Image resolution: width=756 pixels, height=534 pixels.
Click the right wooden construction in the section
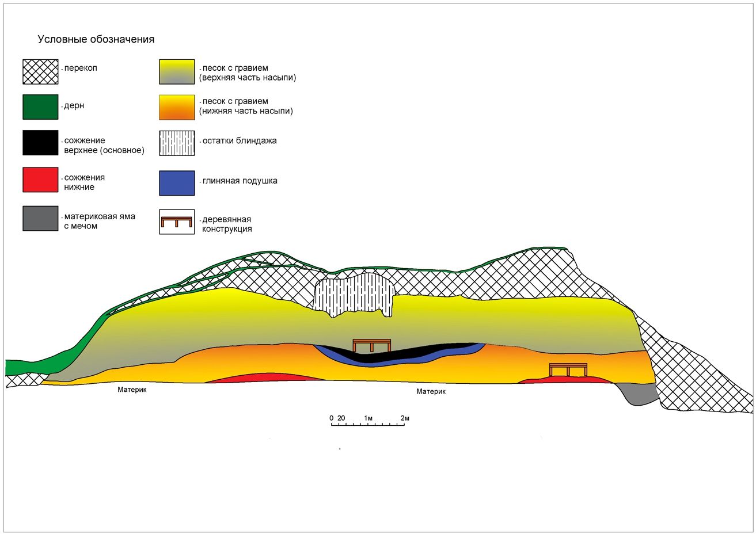[568, 369]
